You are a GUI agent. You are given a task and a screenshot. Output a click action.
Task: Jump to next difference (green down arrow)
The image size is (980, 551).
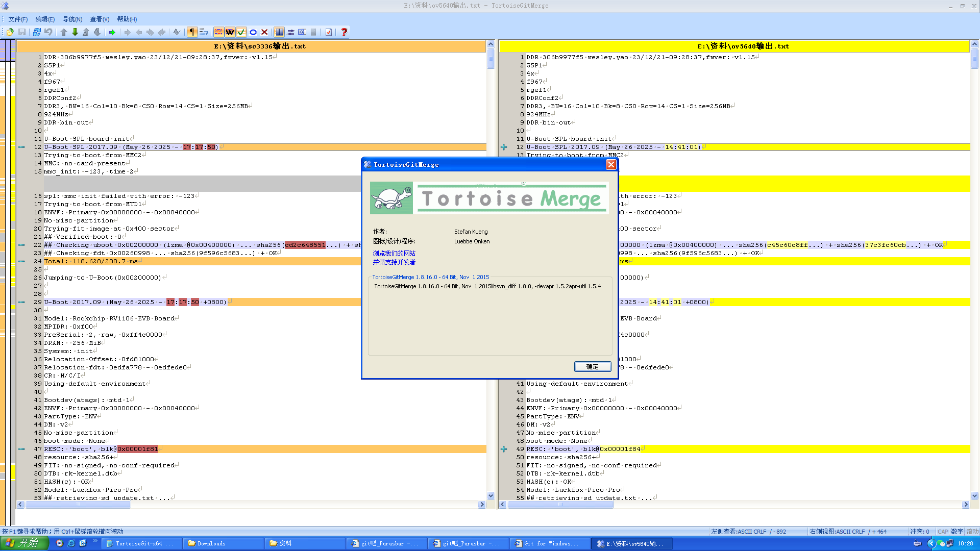point(75,32)
